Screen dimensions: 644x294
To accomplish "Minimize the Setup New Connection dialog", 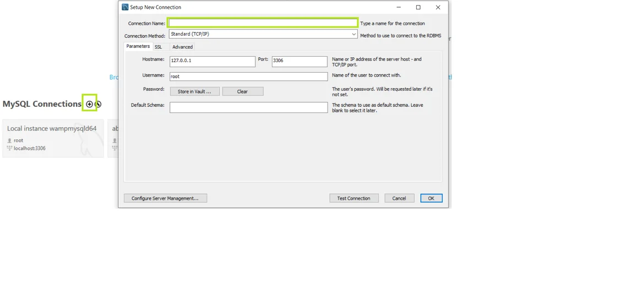I will point(399,7).
